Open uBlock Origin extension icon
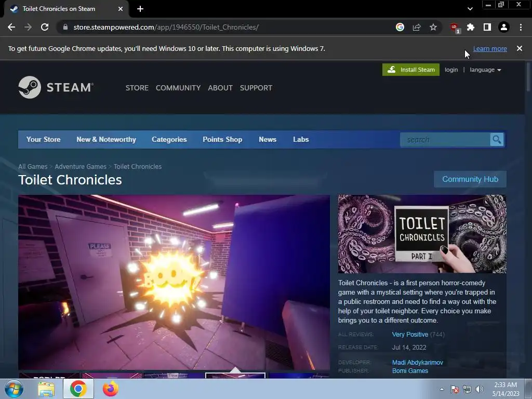 455,28
